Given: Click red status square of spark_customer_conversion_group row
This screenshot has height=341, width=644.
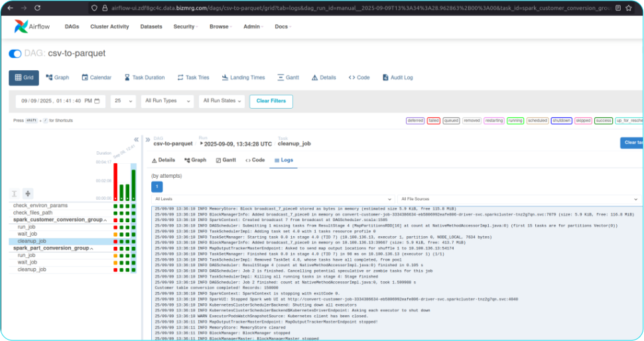Looking at the screenshot, I should 115,220.
